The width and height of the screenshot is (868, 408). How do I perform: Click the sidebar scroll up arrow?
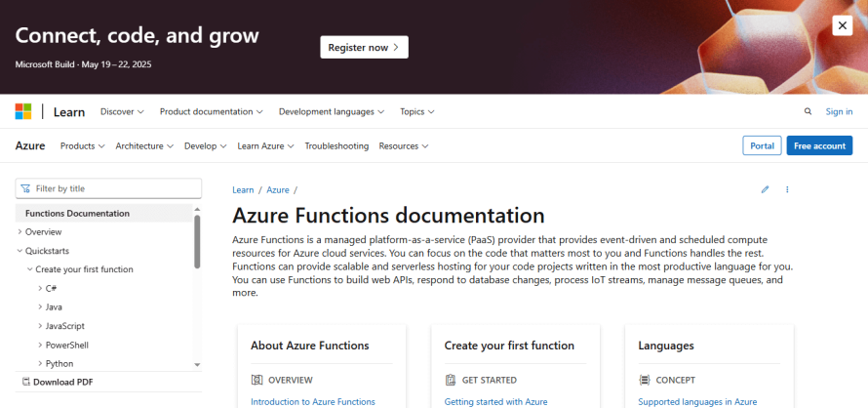tap(197, 209)
